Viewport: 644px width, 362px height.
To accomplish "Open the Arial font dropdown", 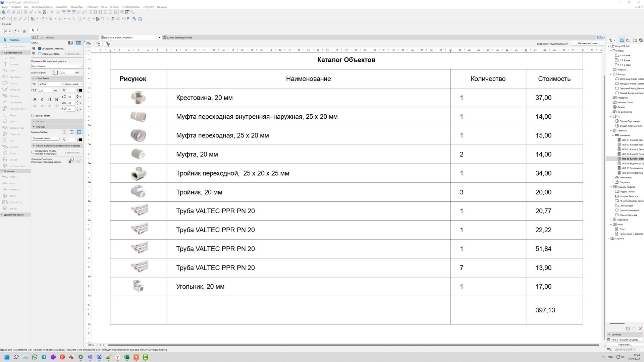I will (50, 84).
